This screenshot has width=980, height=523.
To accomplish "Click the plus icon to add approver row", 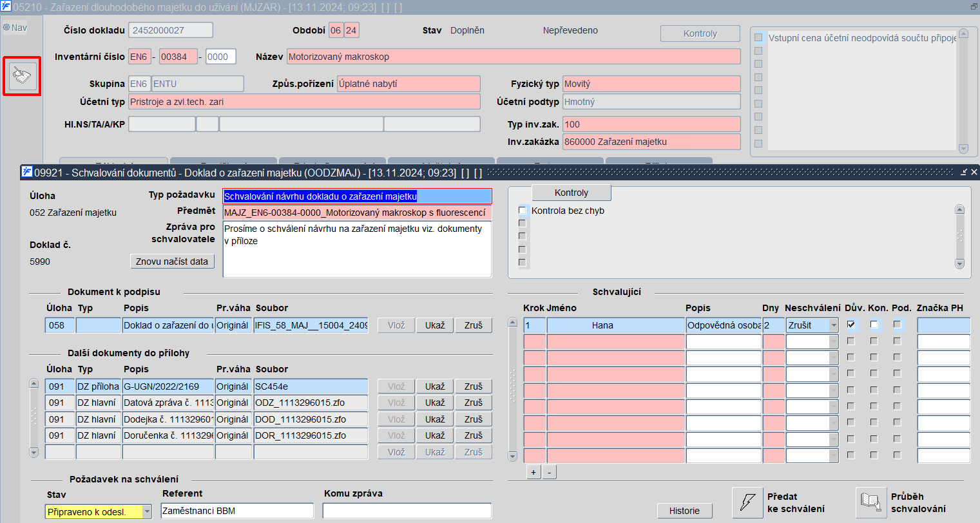I will (x=533, y=472).
